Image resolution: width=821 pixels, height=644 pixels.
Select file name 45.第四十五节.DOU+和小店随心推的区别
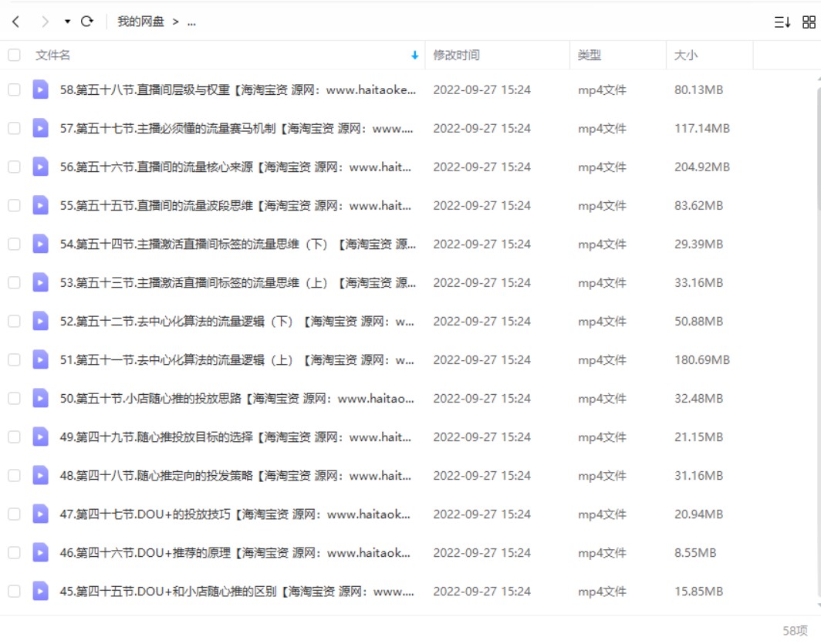point(237,591)
